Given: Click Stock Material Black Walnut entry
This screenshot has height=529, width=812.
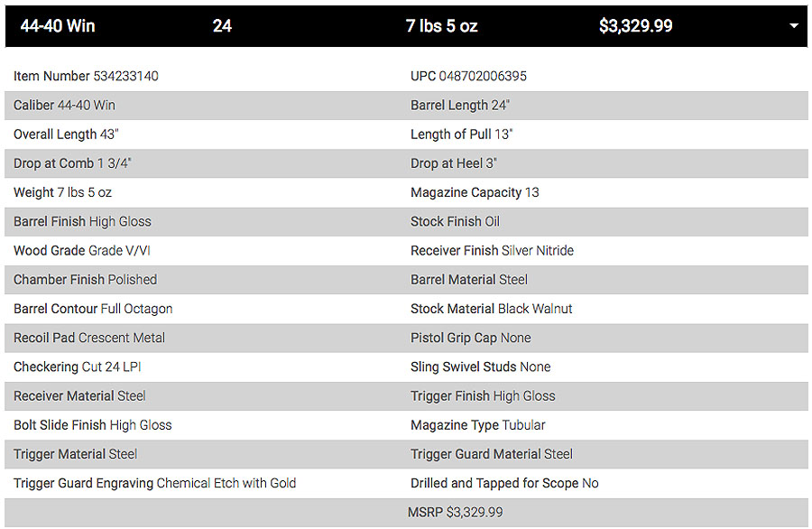Looking at the screenshot, I should coord(491,309).
